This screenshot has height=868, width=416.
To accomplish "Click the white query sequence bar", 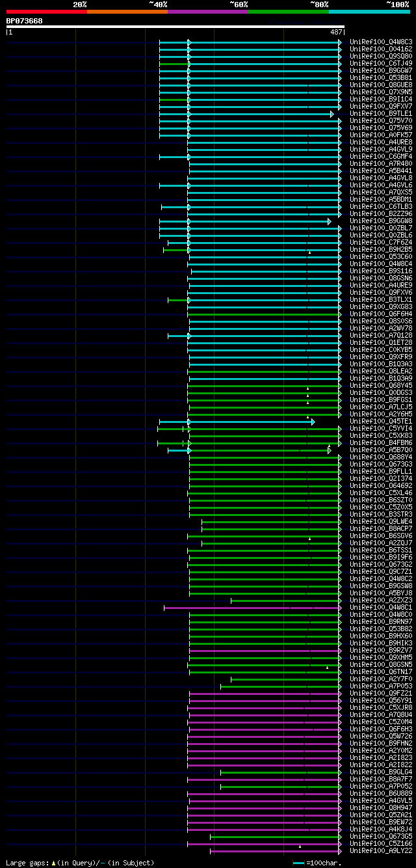I will [175, 27].
